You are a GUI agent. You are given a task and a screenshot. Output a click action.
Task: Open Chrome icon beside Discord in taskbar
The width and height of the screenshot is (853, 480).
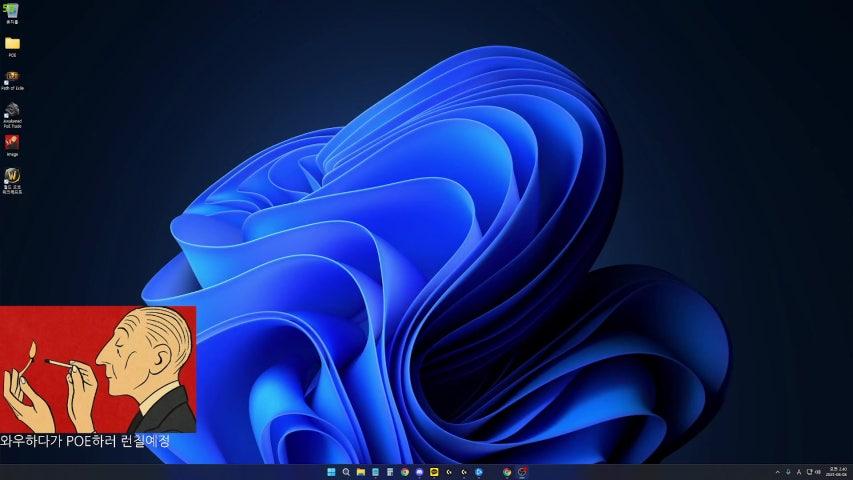point(405,472)
